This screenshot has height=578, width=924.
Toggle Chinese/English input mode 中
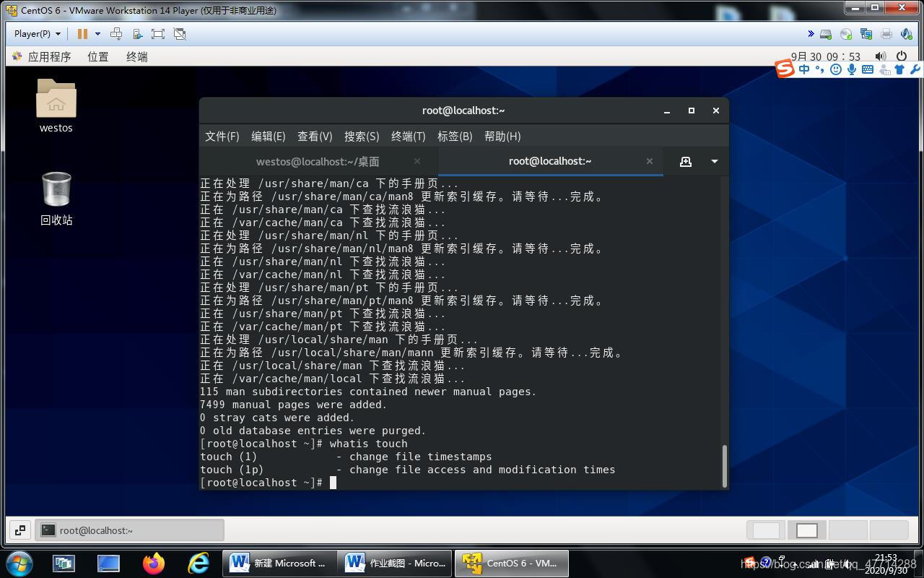click(804, 69)
